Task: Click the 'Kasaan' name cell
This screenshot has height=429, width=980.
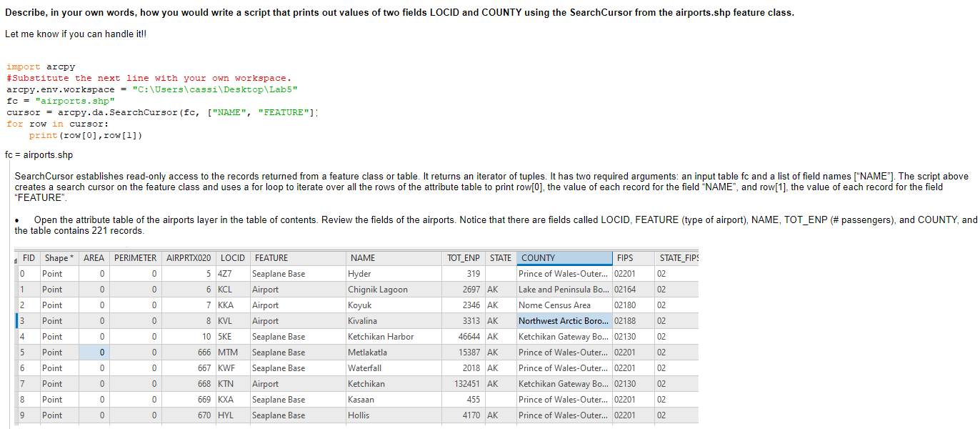Action: pos(394,400)
